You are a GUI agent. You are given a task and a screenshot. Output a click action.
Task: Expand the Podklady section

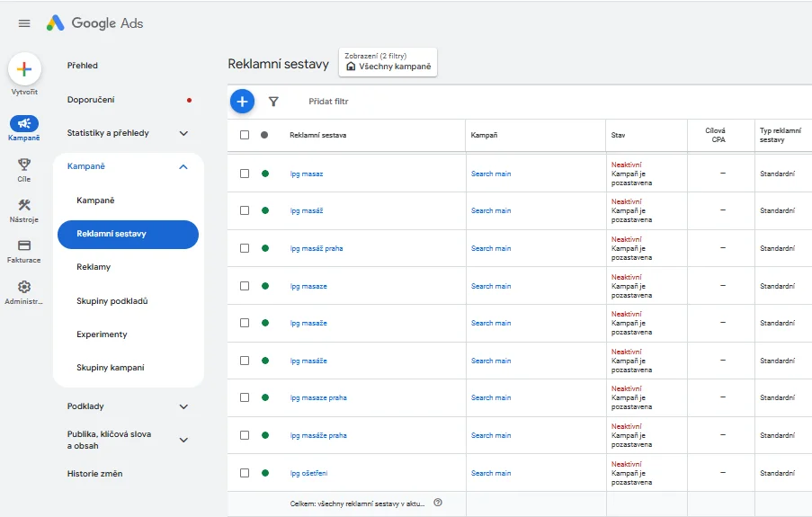pos(183,406)
